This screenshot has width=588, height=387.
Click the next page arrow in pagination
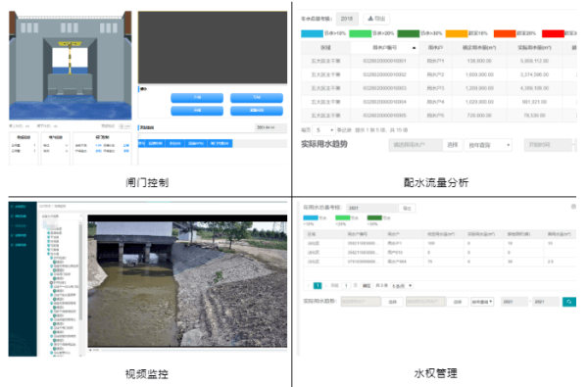click(325, 286)
